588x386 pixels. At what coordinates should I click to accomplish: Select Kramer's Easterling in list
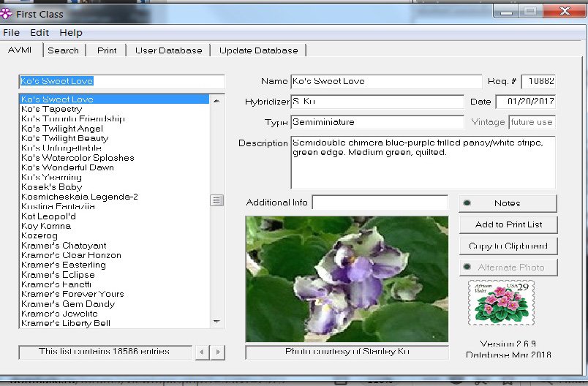click(x=114, y=265)
